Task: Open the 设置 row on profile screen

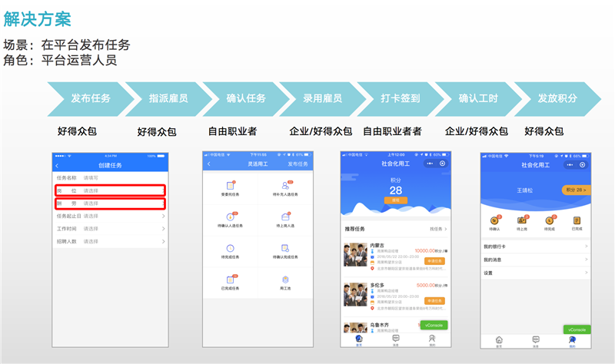Action: pyautogui.click(x=534, y=273)
